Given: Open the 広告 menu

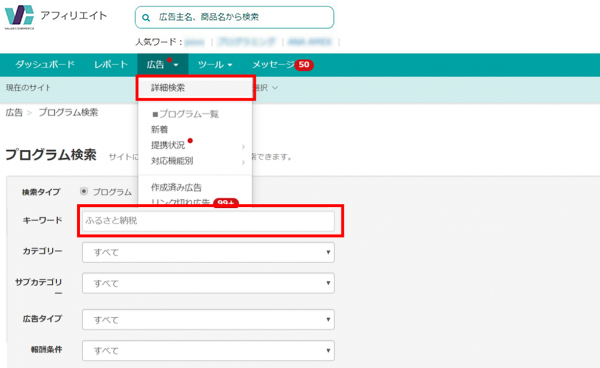Looking at the screenshot, I should (163, 64).
